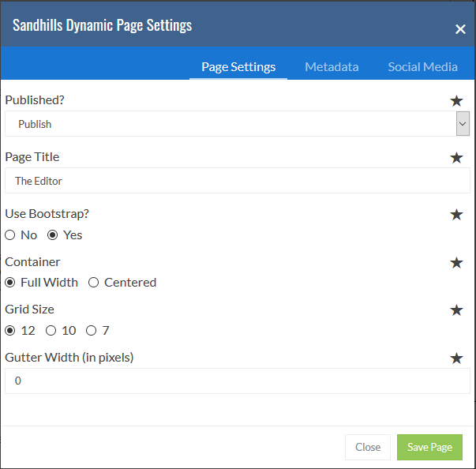The width and height of the screenshot is (476, 469).
Task: Choose Full Width container option
Action: click(10, 283)
